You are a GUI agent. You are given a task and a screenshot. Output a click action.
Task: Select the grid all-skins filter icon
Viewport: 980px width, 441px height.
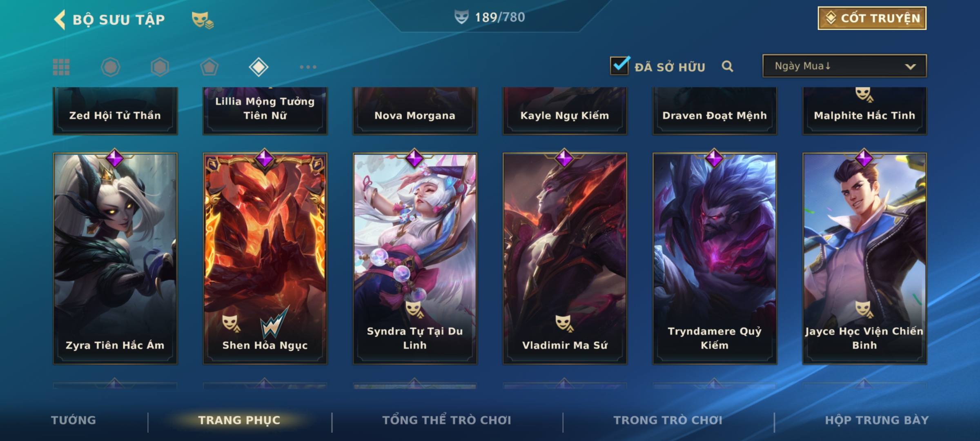pos(61,67)
